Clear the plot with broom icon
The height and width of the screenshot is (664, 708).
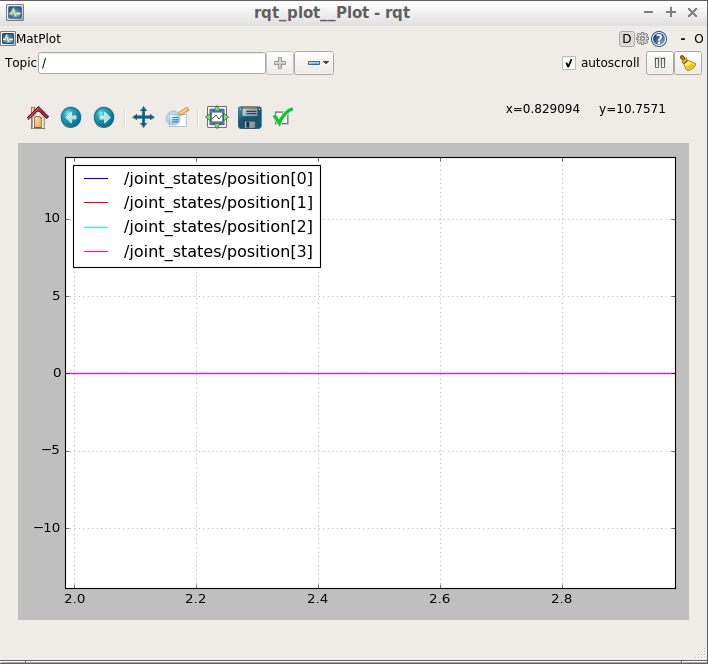688,63
